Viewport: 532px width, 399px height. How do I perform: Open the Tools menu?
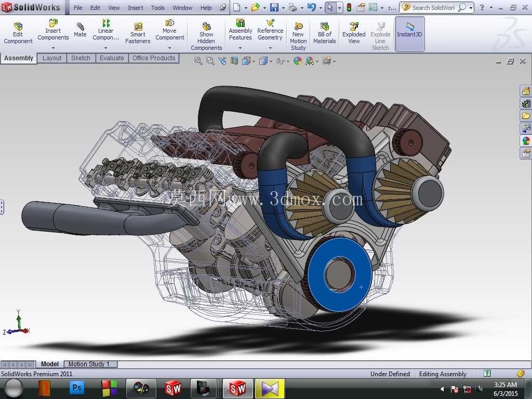click(158, 7)
